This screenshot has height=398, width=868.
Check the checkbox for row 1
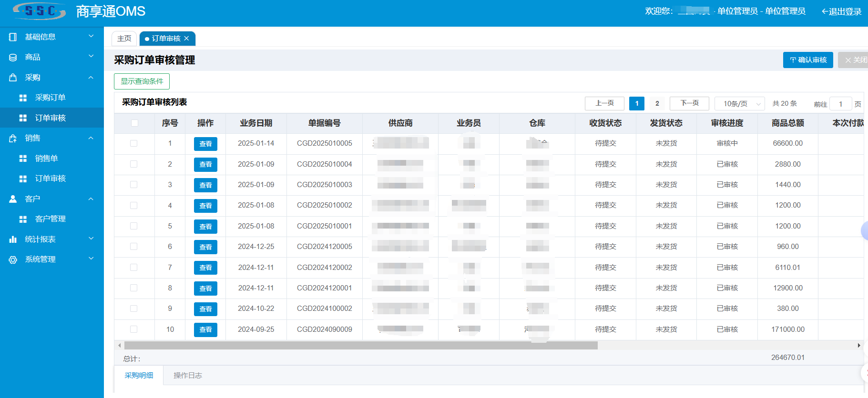134,143
